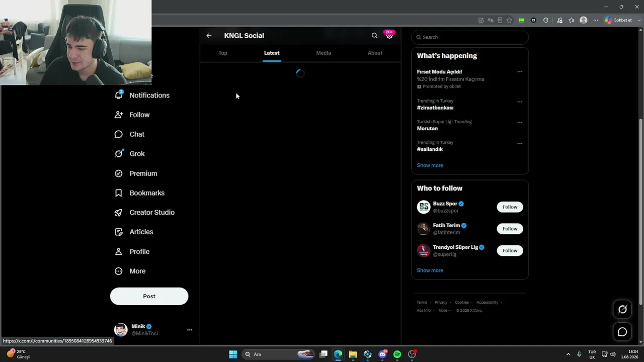
Task: Open browser settings and more menu
Action: tap(596, 20)
